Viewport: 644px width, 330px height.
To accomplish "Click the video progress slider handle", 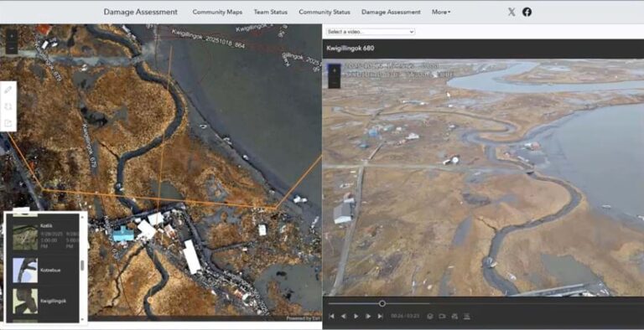I will coord(382,303).
